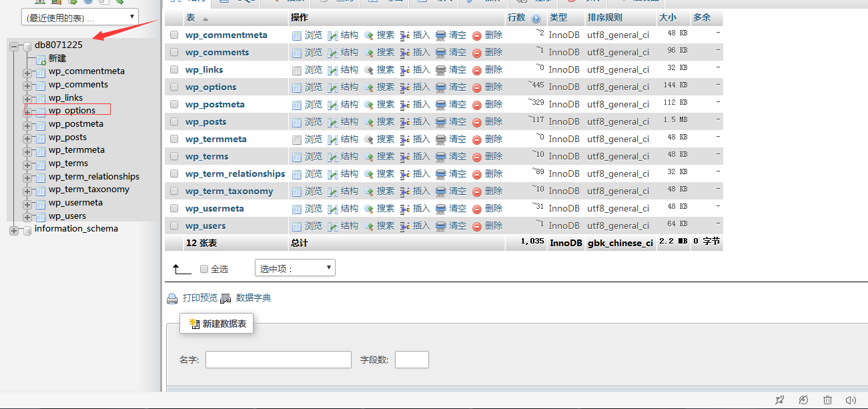868x409 pixels.
Task: Click the Structure icon for wp_comments
Action: 333,53
